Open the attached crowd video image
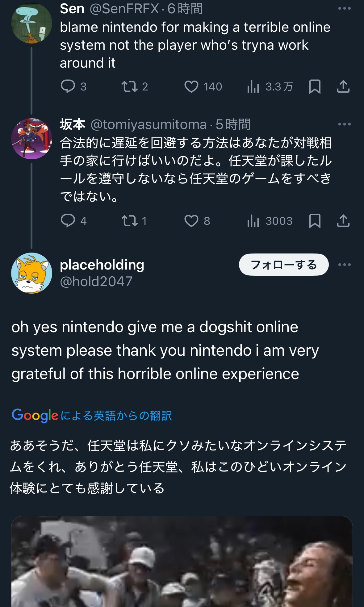Screen dimensions: 364x607 pyautogui.click(x=182, y=561)
